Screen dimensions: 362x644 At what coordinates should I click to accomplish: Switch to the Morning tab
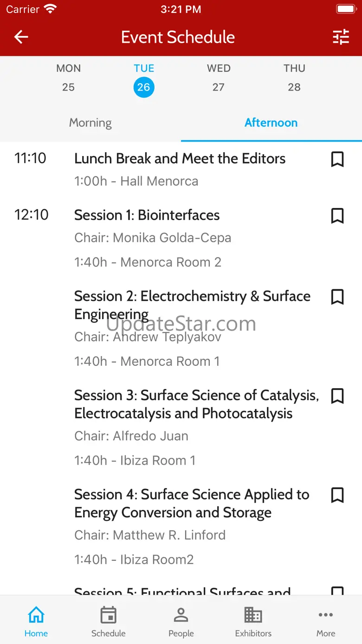[90, 123]
